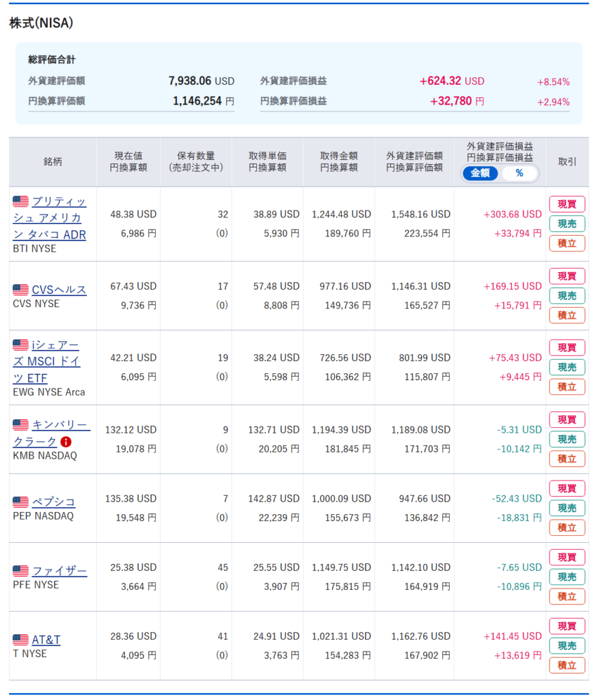Click 積立 button for PEP
598x700 pixels.
(x=567, y=528)
